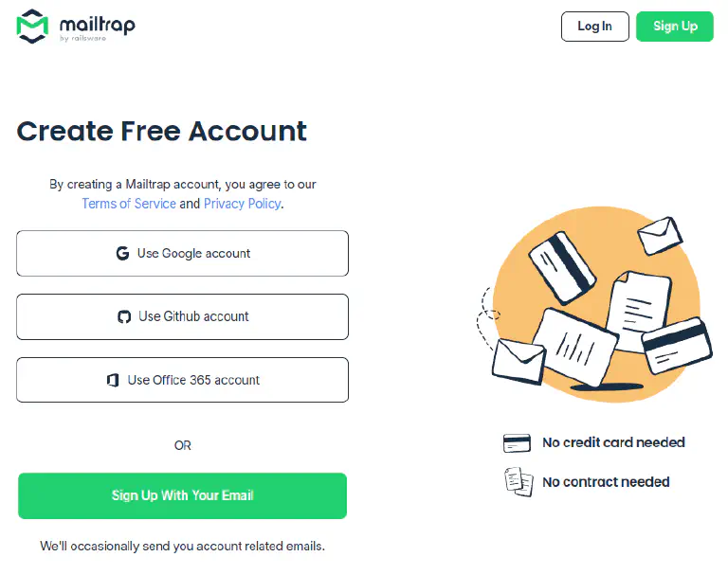Click the "No contract needed" text
This screenshot has height=575, width=728.
click(606, 481)
